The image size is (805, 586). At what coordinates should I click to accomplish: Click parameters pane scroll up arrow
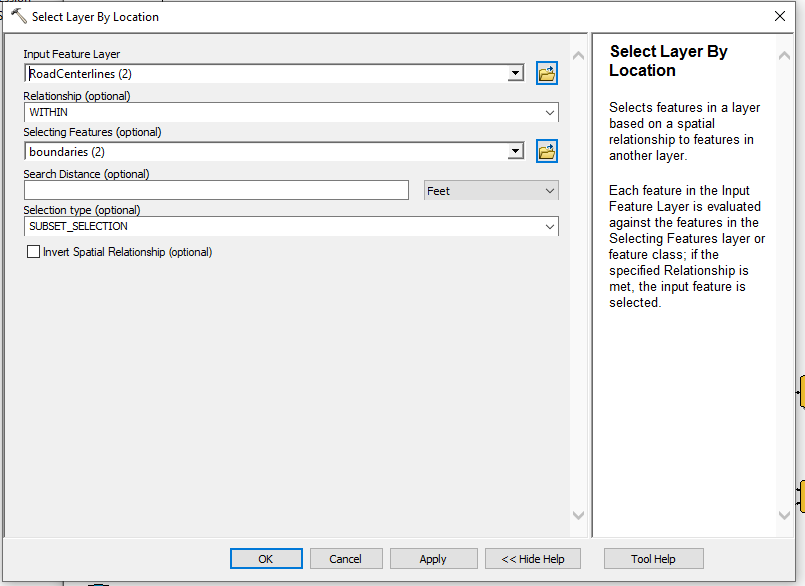579,55
